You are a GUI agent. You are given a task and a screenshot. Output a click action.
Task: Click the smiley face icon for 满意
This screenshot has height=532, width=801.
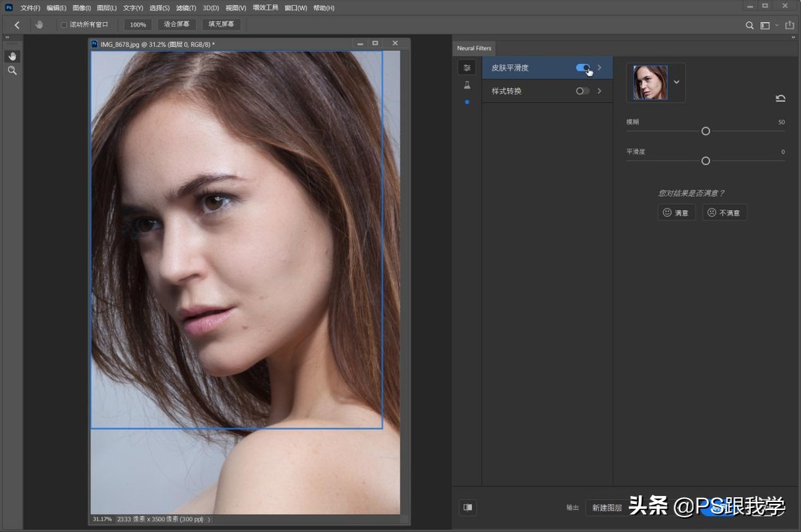point(666,212)
